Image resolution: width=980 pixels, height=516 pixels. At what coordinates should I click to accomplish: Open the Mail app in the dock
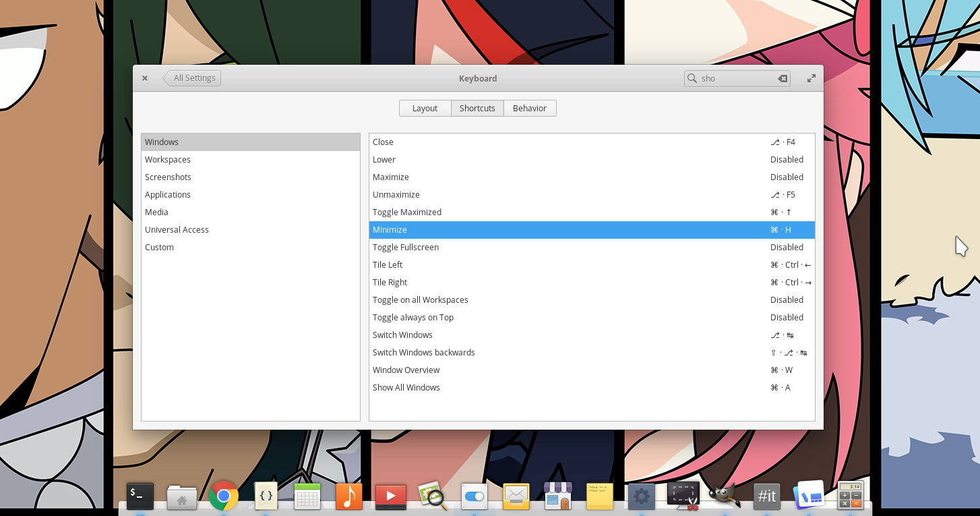click(x=516, y=496)
